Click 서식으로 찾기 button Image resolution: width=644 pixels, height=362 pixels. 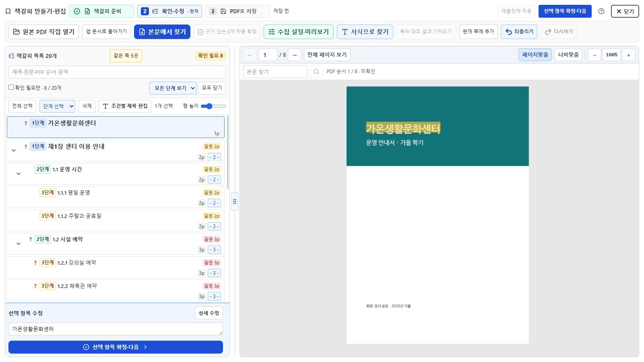click(365, 32)
